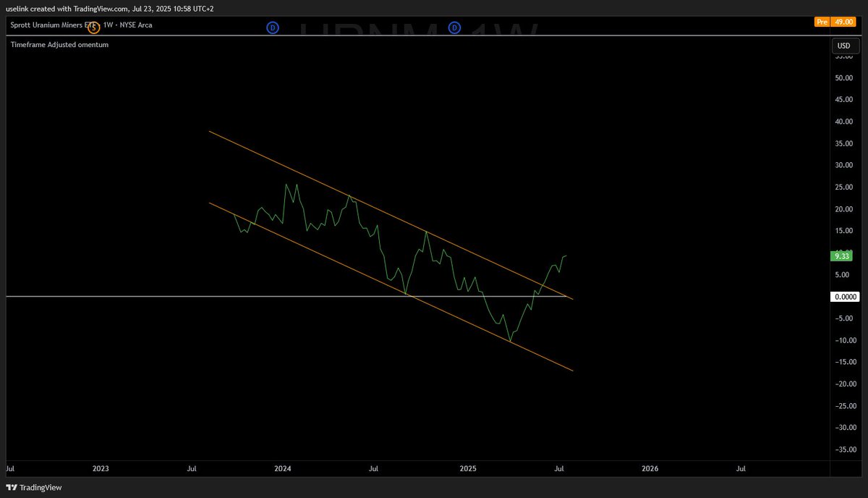Select the green momentum line plot
Viewport: 868px width, 498px height.
click(x=399, y=262)
